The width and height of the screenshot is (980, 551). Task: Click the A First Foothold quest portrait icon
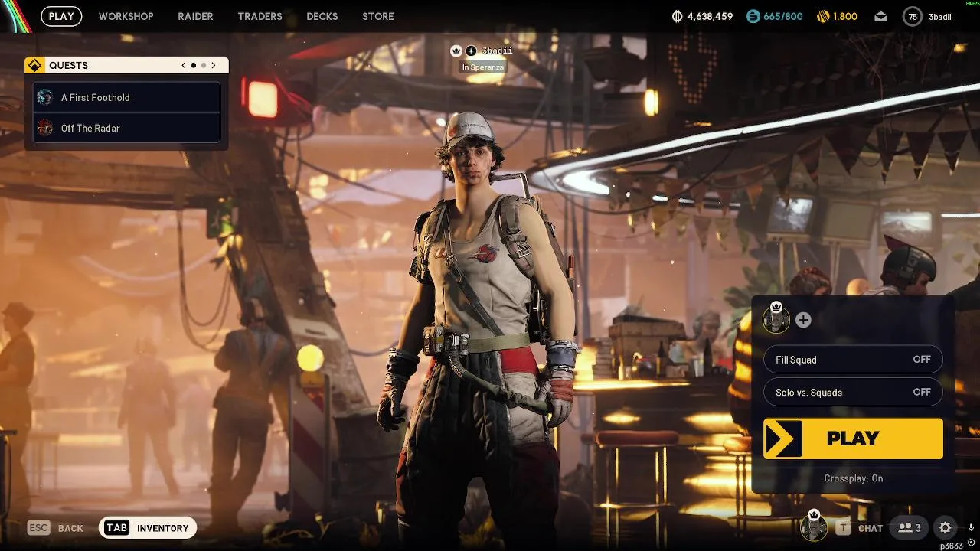coord(45,97)
